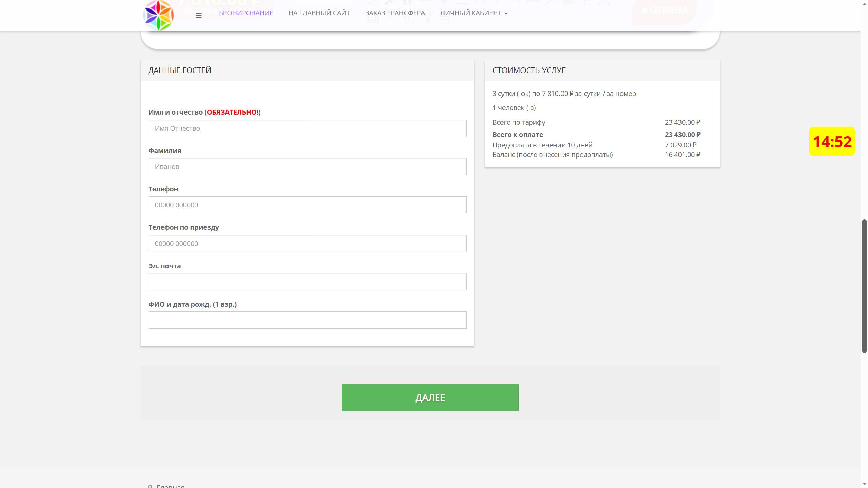Click the '1 человек (-а)' line
Screen dimensions: 868x488
click(514, 108)
